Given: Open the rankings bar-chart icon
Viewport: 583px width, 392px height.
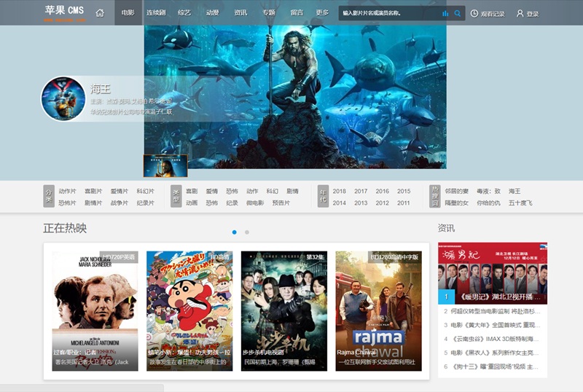Looking at the screenshot, I should (445, 13).
